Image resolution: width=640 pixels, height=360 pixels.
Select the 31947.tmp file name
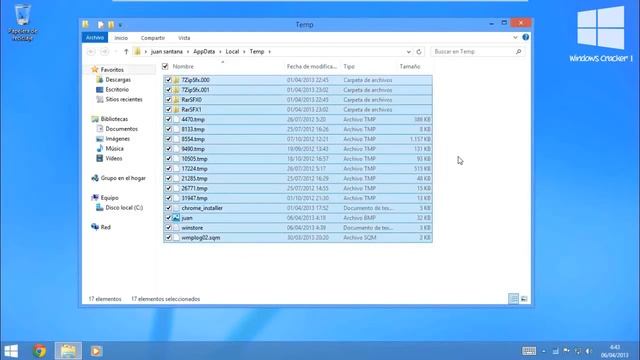194,198
